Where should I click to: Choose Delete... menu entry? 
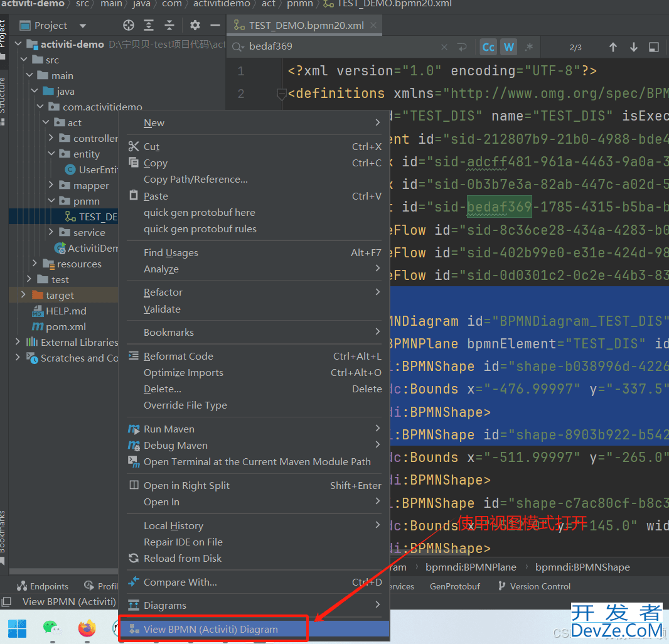254,389
